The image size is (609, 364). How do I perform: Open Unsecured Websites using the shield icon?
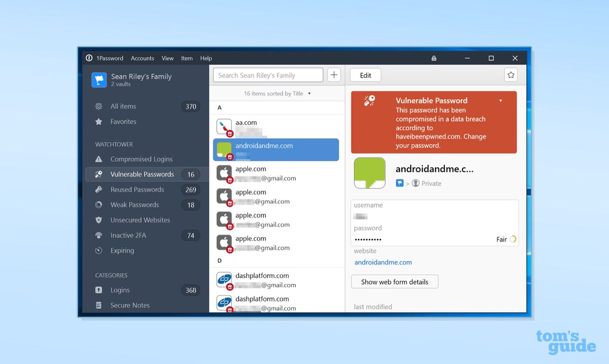pyautogui.click(x=100, y=220)
